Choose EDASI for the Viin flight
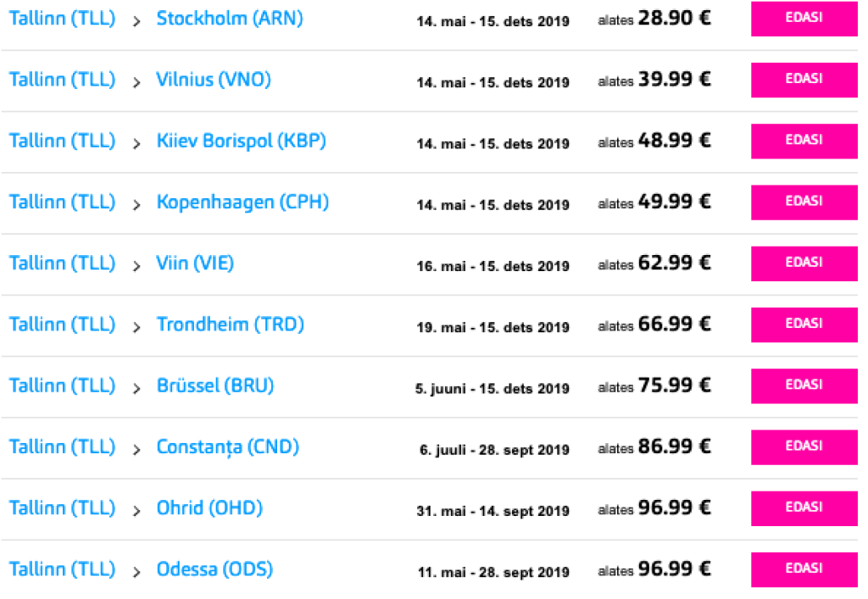Viewport: 868px width, 599px height. pos(804,263)
